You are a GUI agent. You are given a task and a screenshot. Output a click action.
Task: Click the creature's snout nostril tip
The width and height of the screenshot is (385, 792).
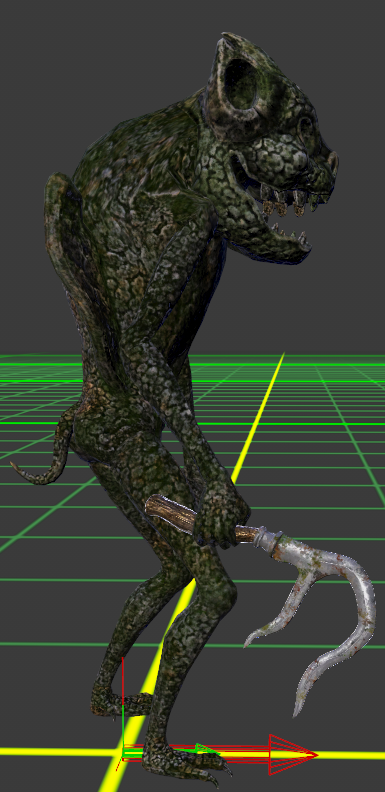pos(332,163)
